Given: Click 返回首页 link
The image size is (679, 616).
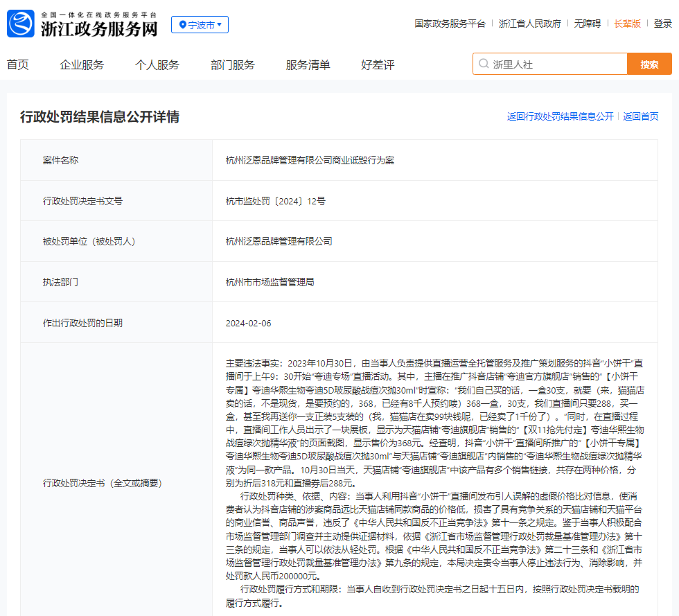Looking at the screenshot, I should tap(640, 116).
